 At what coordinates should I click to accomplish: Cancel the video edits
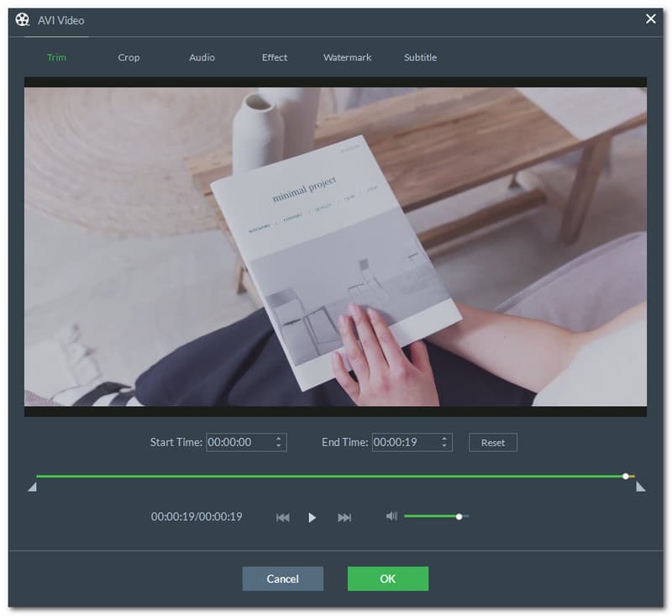283,579
